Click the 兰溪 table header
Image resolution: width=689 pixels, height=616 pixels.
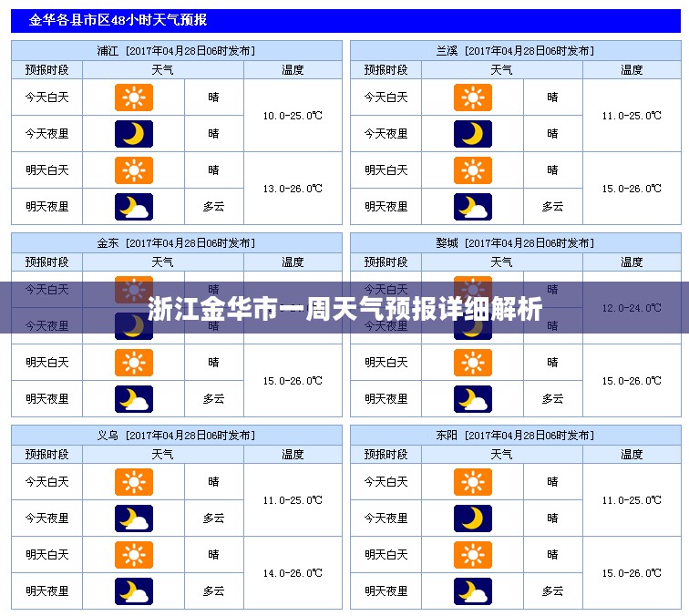coord(516,50)
